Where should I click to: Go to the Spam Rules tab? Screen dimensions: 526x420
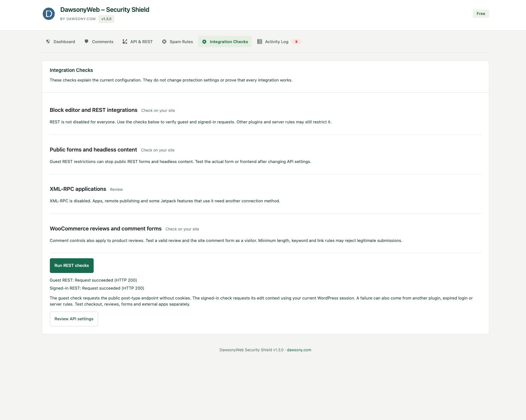[177, 42]
